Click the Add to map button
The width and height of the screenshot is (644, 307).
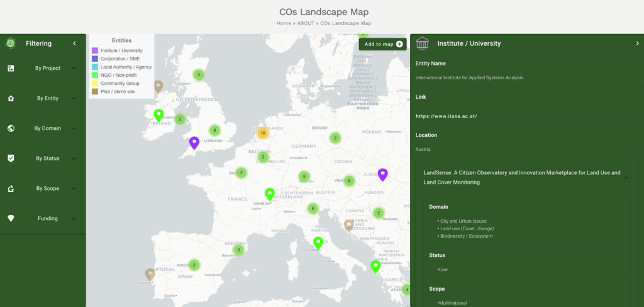pos(383,44)
